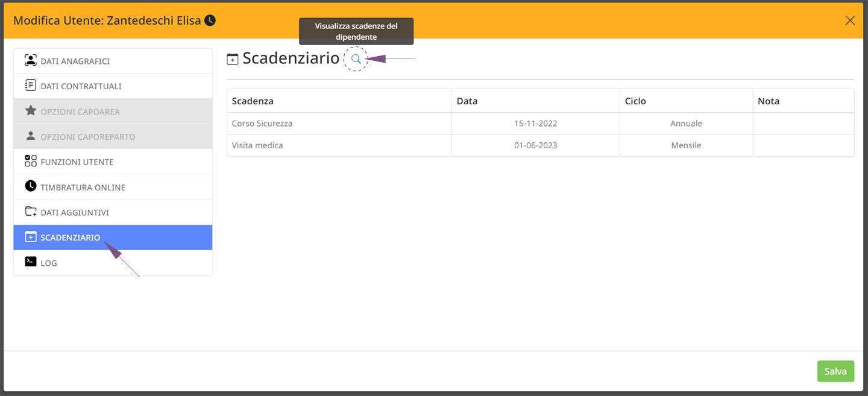
Task: Click the clock icon of Timbratura Online
Action: [31, 186]
